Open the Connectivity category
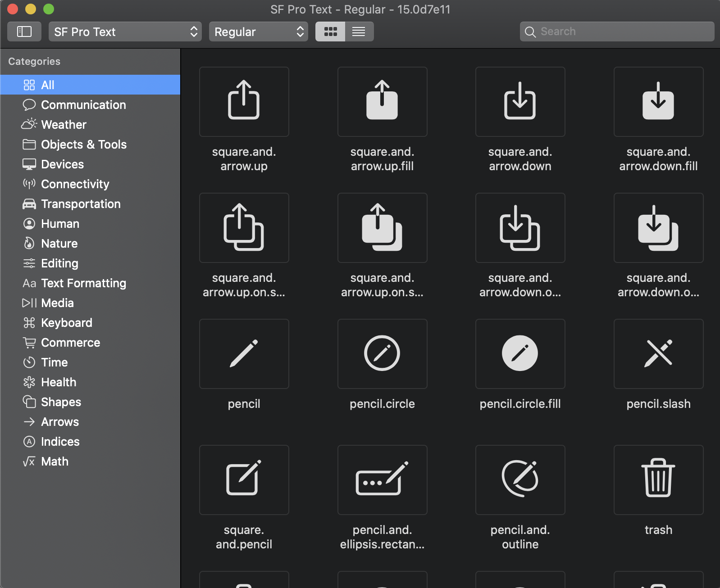The image size is (720, 588). 90,184
